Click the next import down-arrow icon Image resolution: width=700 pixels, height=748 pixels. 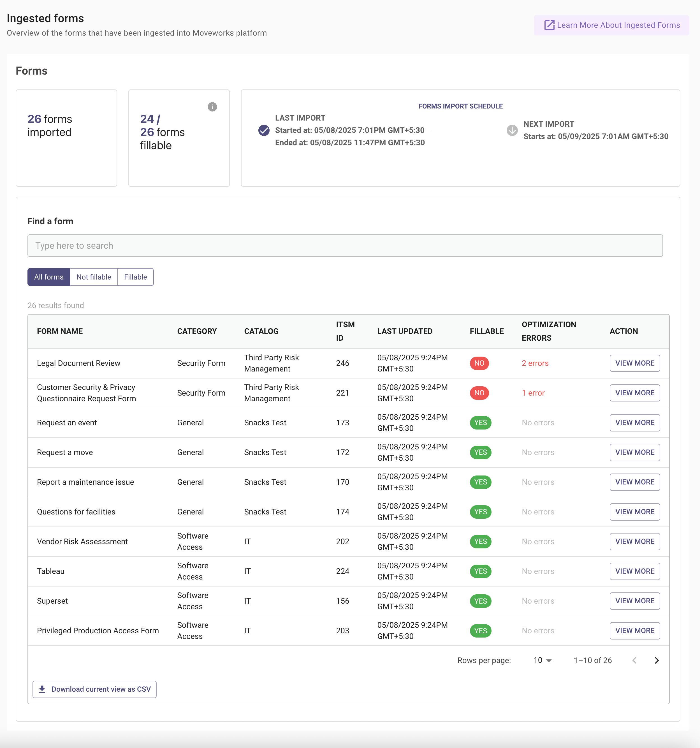[x=512, y=130]
